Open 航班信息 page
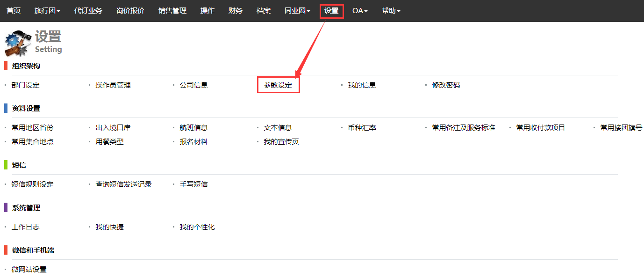 194,128
